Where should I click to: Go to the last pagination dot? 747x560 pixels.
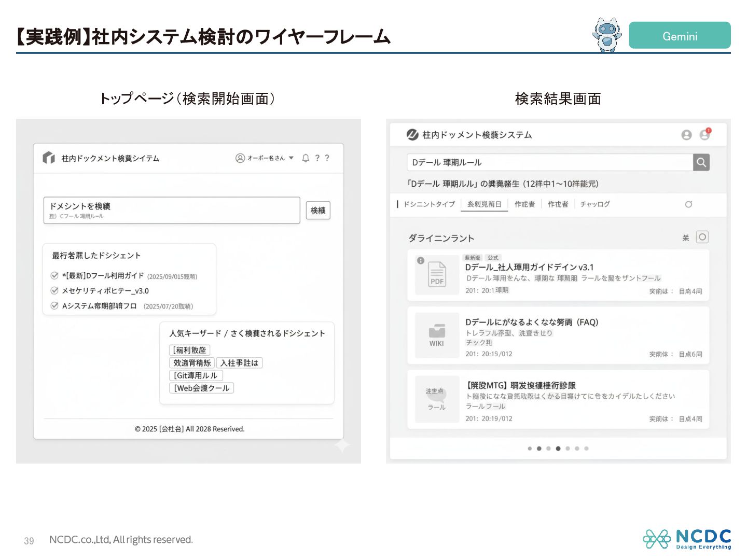[586, 449]
